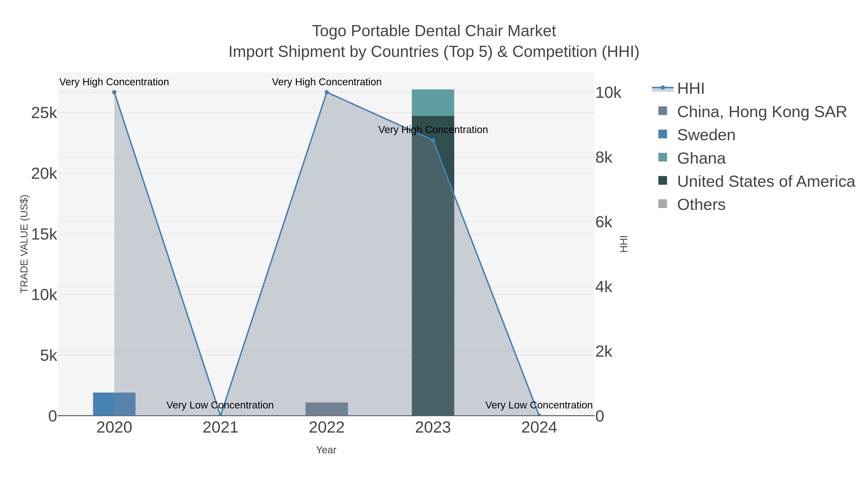Click the 2023 x-axis label
The height and width of the screenshot is (488, 868).
[x=433, y=428]
